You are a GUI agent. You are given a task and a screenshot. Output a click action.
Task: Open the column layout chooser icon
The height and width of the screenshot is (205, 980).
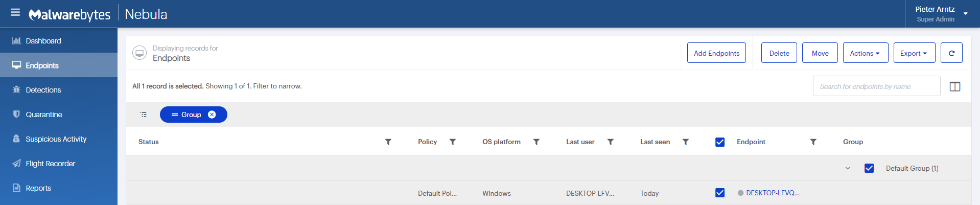954,86
